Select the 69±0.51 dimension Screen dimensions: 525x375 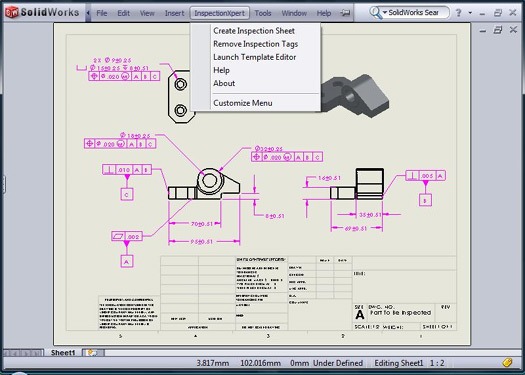pos(356,228)
